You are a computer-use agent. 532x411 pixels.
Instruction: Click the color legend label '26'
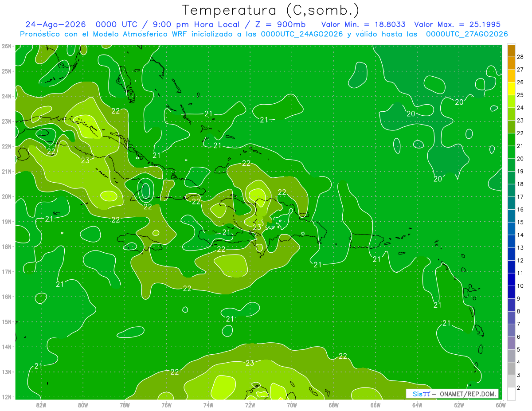[x=520, y=82]
